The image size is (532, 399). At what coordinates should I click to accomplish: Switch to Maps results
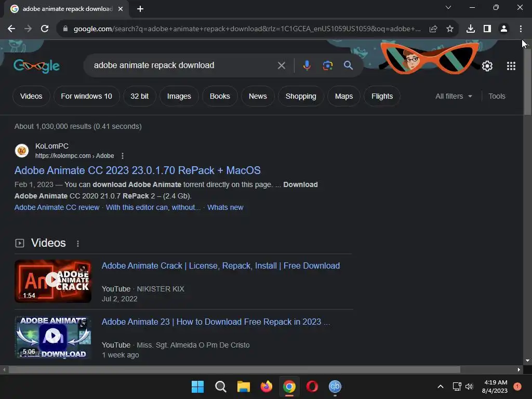click(344, 96)
